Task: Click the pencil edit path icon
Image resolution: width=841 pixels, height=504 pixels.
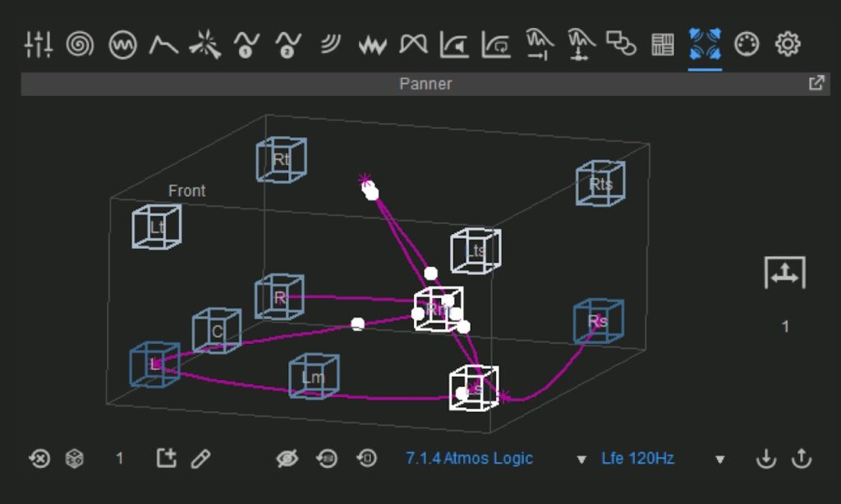Action: [200, 458]
